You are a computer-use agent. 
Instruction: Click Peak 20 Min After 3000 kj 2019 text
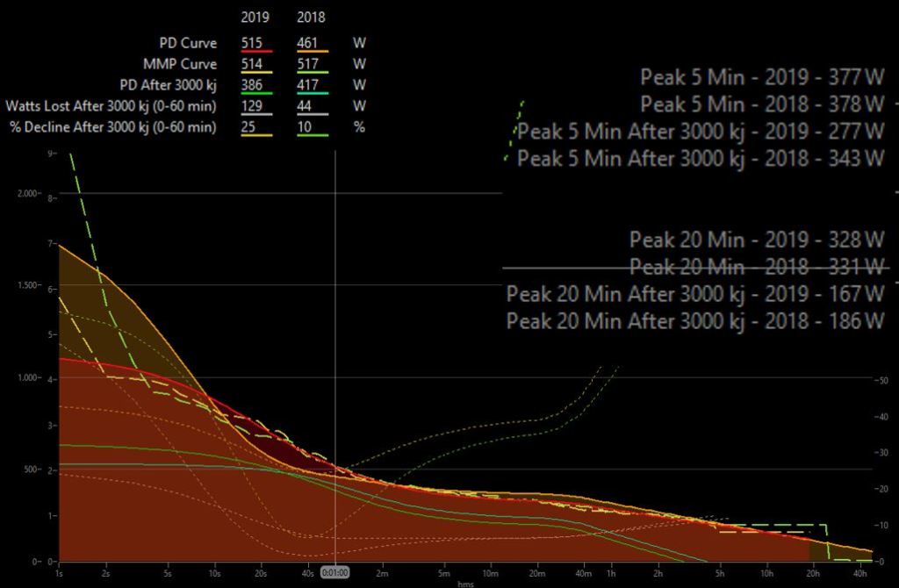pos(695,294)
